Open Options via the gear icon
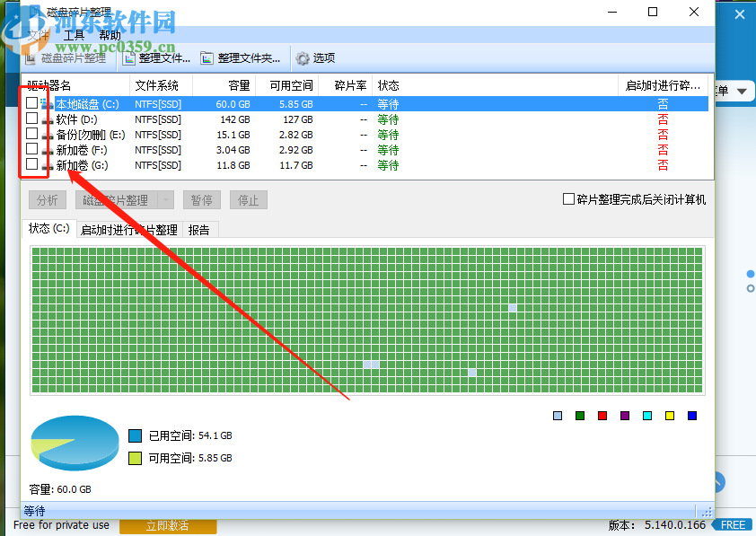756x536 pixels. click(303, 58)
